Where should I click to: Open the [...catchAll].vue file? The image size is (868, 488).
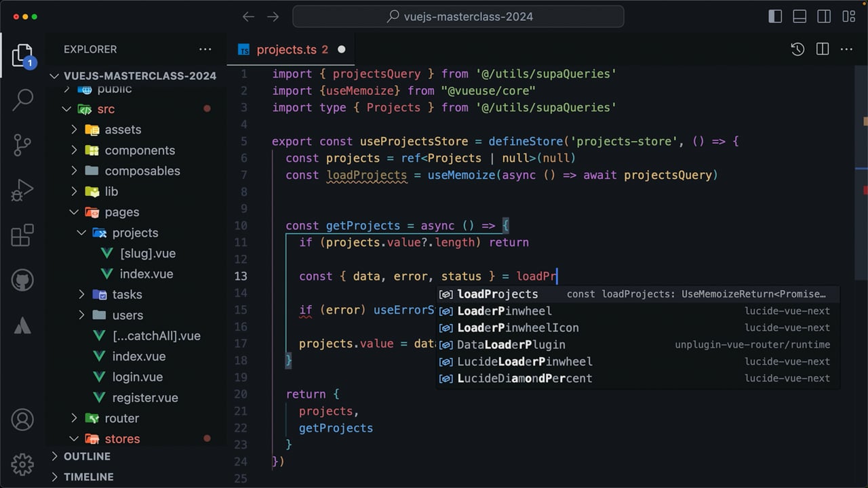point(136,335)
